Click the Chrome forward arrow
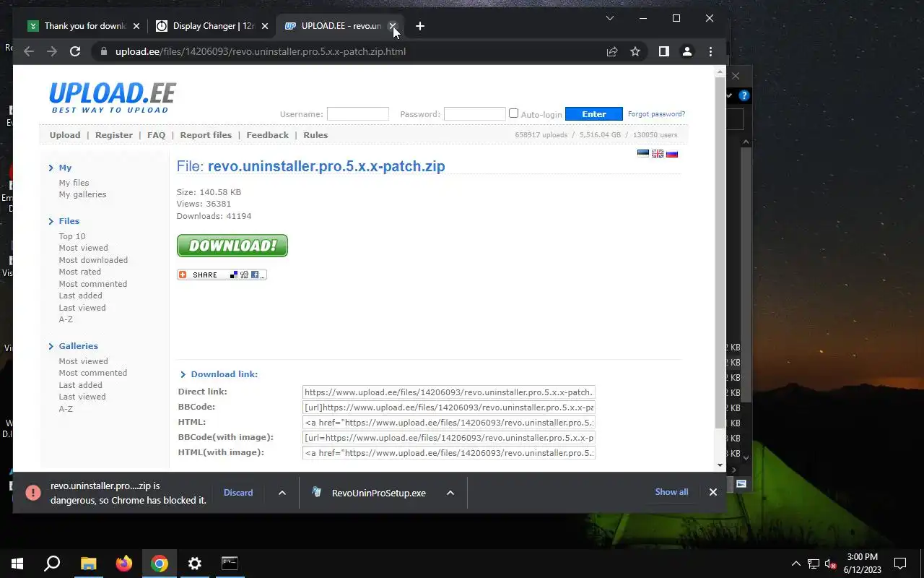The height and width of the screenshot is (578, 924). 52,51
